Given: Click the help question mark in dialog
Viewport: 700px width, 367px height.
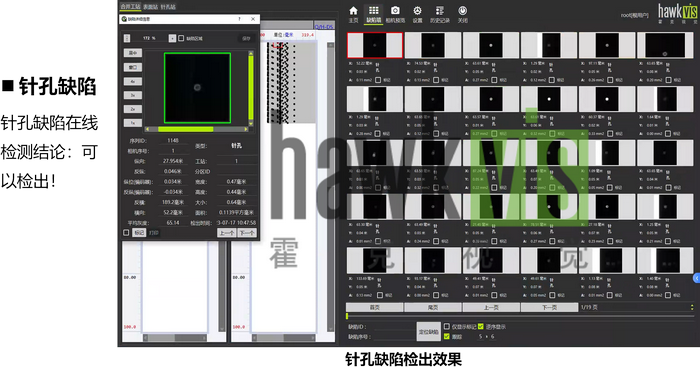Looking at the screenshot, I should click(x=239, y=19).
